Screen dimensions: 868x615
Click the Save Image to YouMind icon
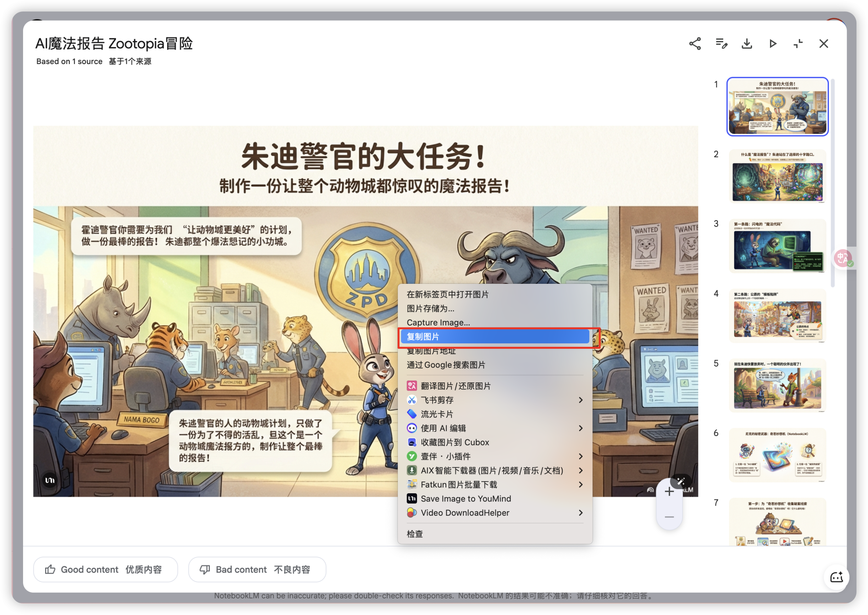tap(412, 499)
